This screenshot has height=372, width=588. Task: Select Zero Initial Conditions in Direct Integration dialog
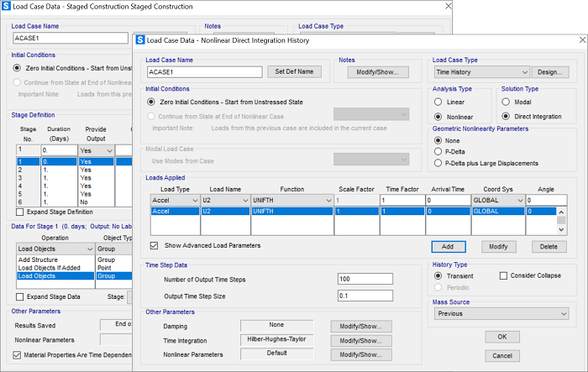pos(150,102)
